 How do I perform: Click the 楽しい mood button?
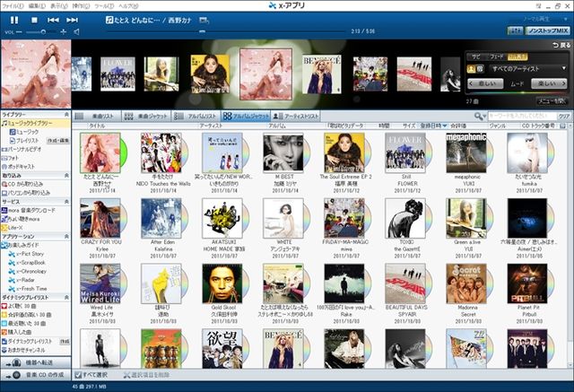pyautogui.click(x=548, y=83)
